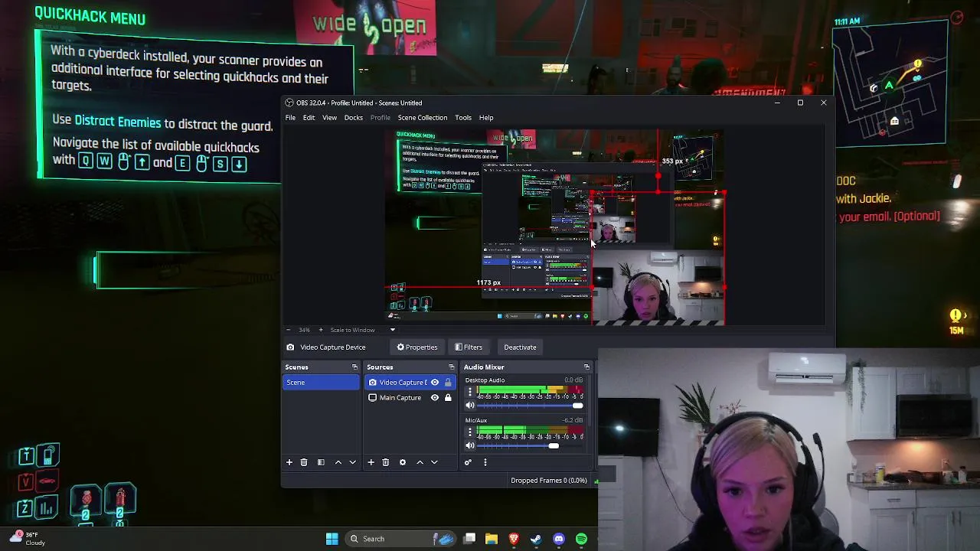Viewport: 980px width, 551px height.
Task: Pop out the Scenes dock
Action: [x=354, y=367]
